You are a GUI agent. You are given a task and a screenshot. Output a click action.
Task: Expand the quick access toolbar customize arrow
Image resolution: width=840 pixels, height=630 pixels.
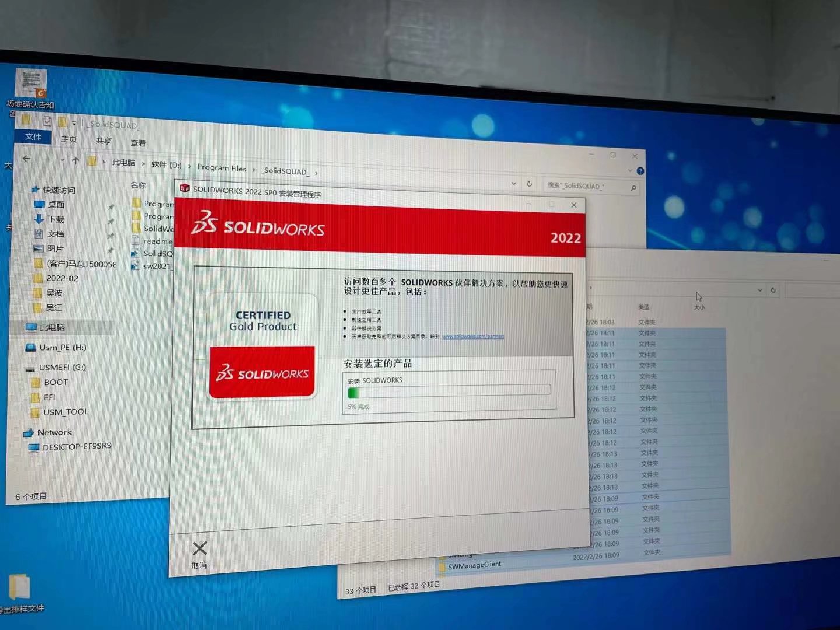click(74, 123)
